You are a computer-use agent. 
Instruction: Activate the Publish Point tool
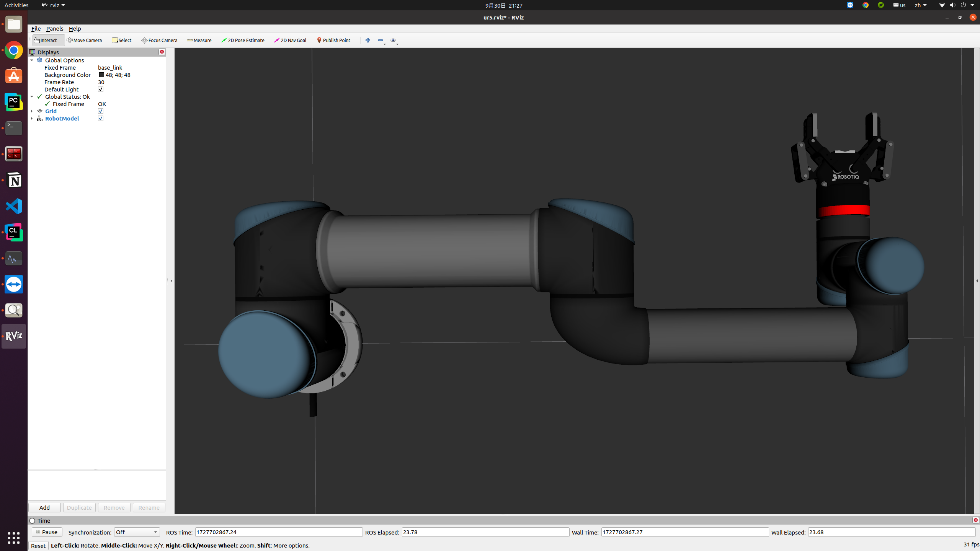coord(334,40)
